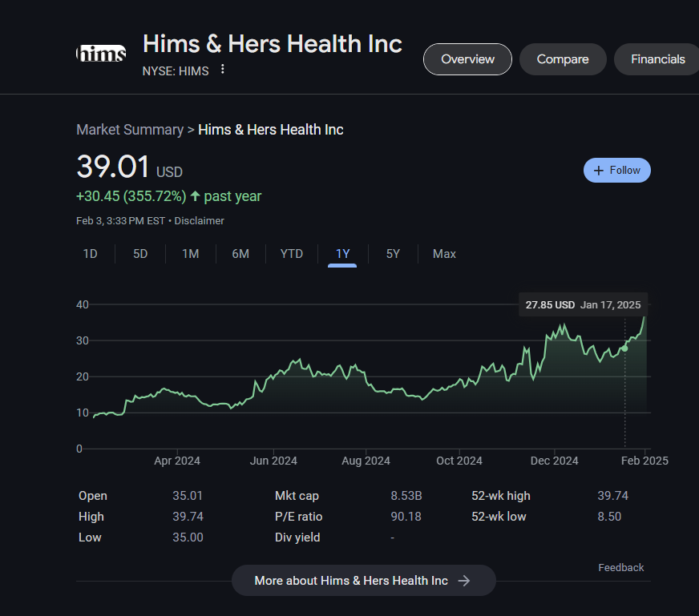Click the Low value 35.00
The height and width of the screenshot is (616, 699).
(188, 537)
